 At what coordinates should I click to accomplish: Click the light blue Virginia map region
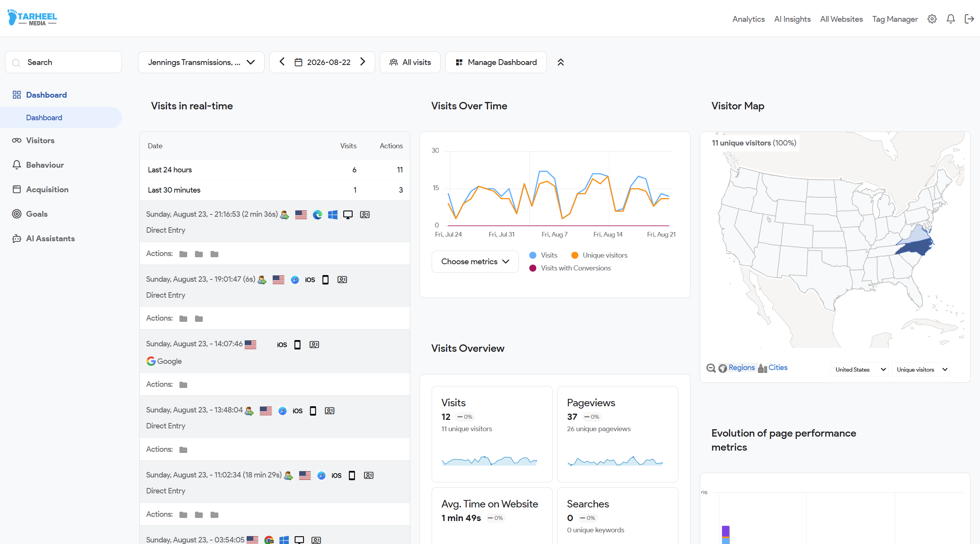pyautogui.click(x=917, y=234)
